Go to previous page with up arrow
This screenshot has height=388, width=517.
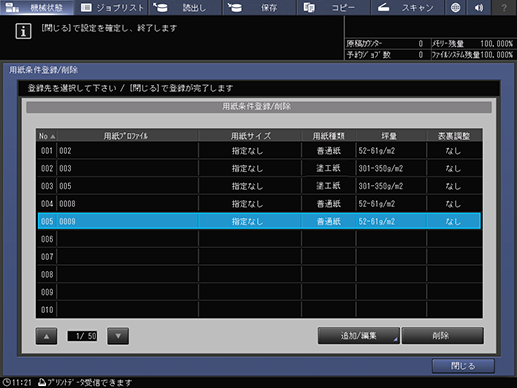click(46, 336)
